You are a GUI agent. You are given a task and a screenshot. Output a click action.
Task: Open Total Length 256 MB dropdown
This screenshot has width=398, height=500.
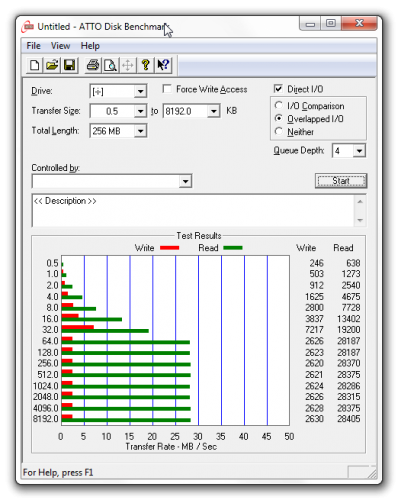(141, 131)
